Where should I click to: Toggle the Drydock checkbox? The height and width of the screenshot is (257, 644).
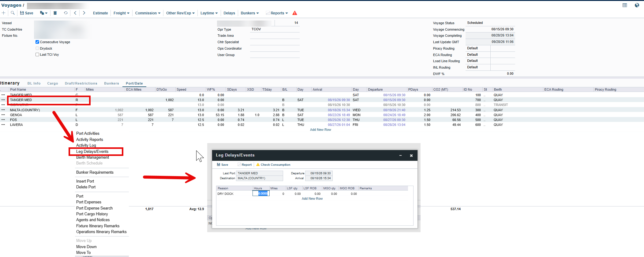(37, 48)
